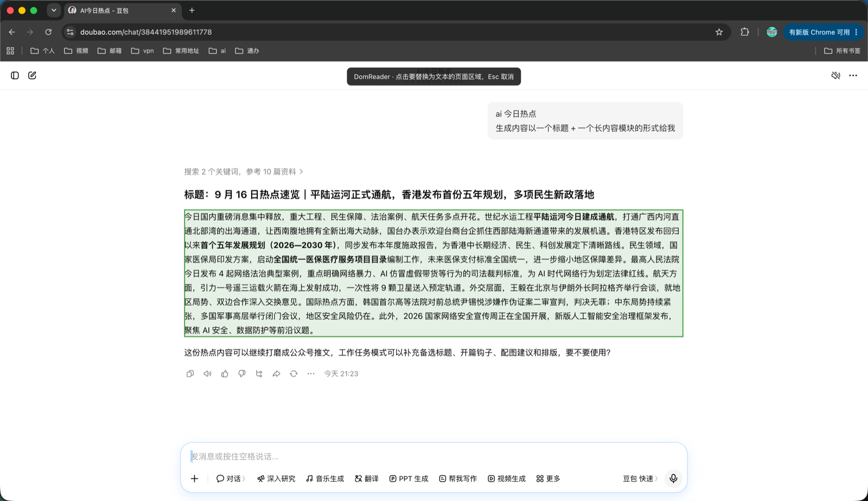Open the 视频 bookmarks folder

(76, 51)
